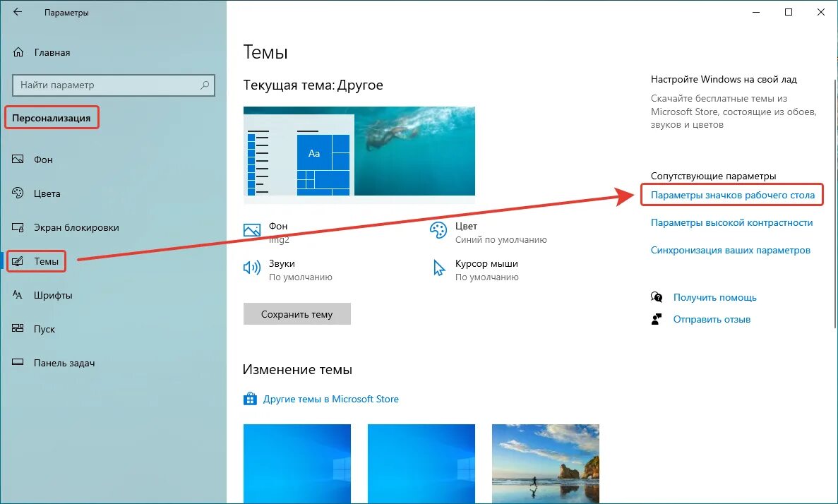838x504 pixels.
Task: Click the Сохранить тему button
Action: click(297, 313)
